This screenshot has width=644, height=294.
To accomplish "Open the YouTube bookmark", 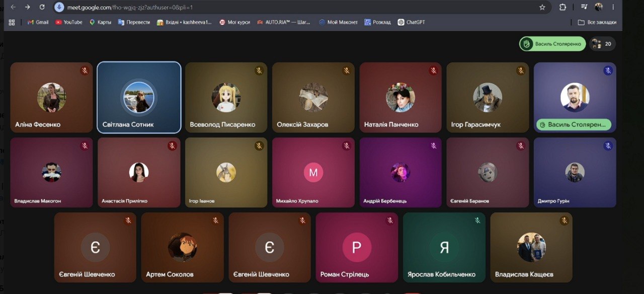I will pos(69,22).
